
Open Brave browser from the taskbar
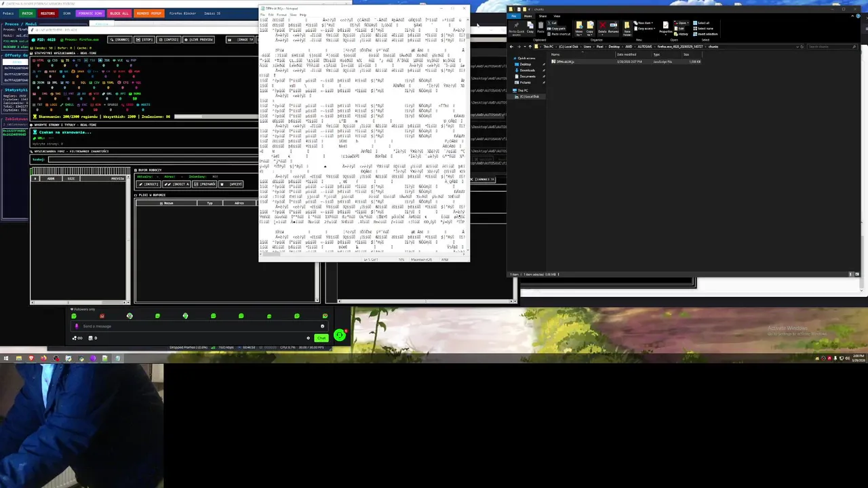[x=31, y=358]
